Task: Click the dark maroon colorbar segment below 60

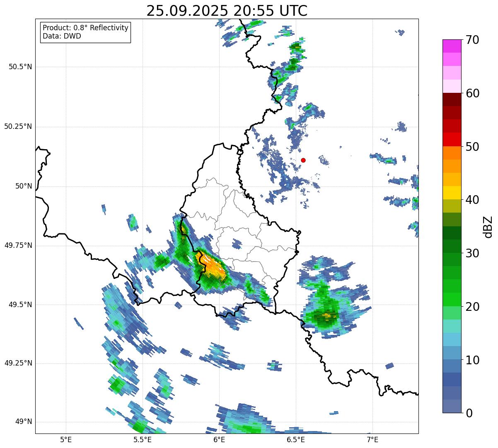Action: click(x=452, y=99)
